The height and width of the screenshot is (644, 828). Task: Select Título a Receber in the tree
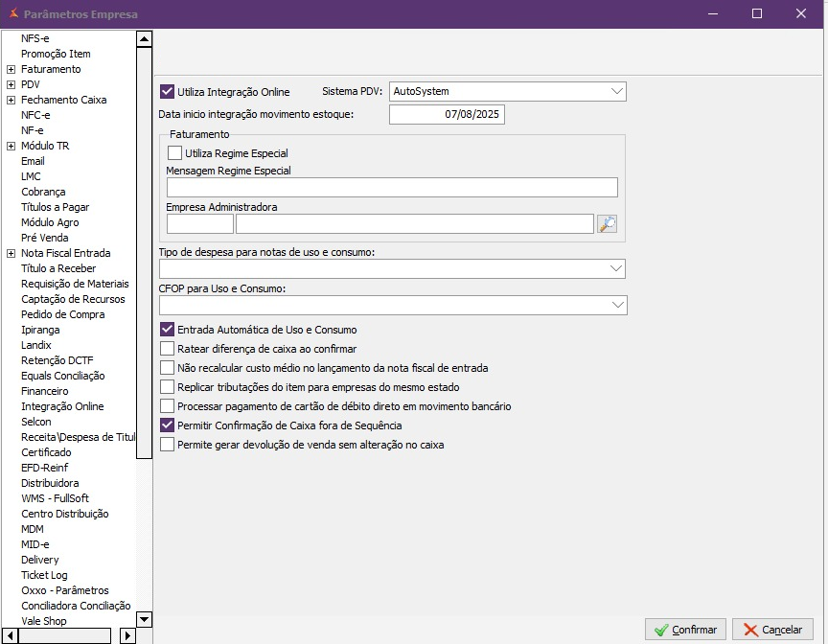point(58,268)
